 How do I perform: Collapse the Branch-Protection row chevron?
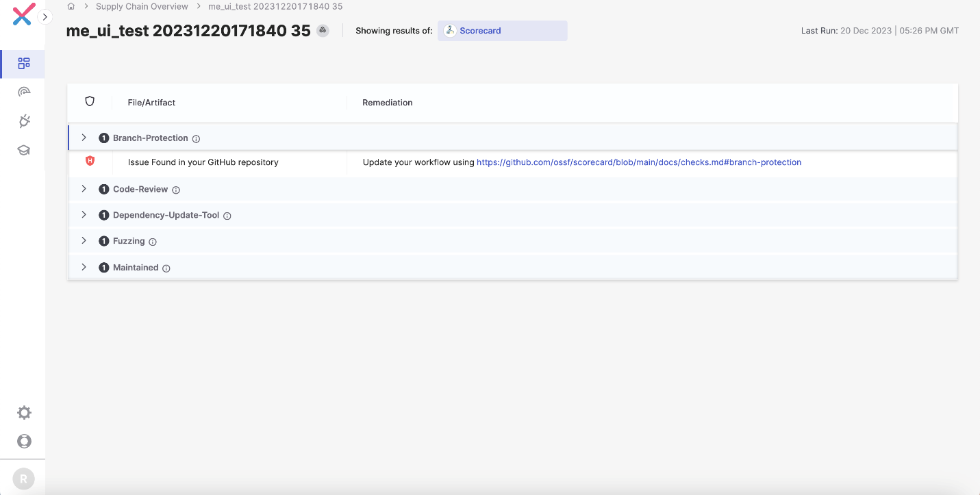(x=84, y=138)
